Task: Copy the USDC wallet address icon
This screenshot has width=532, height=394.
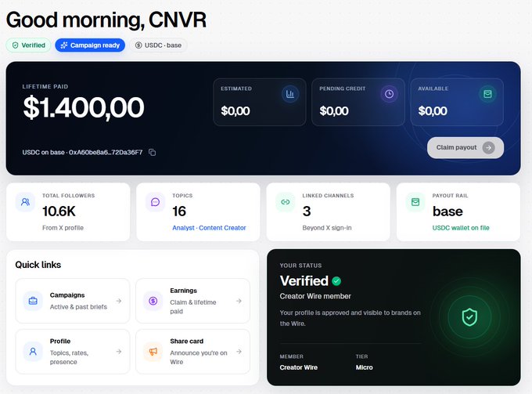Action: pos(153,153)
